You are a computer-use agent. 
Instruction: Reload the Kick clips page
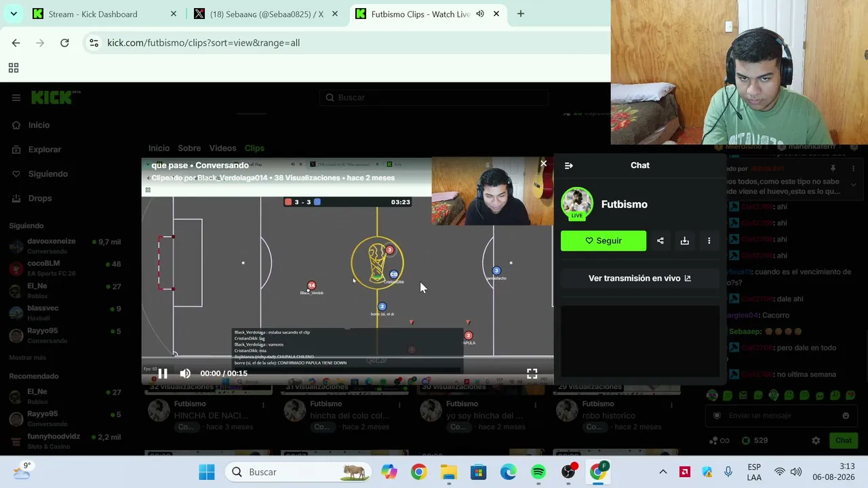pyautogui.click(x=64, y=43)
